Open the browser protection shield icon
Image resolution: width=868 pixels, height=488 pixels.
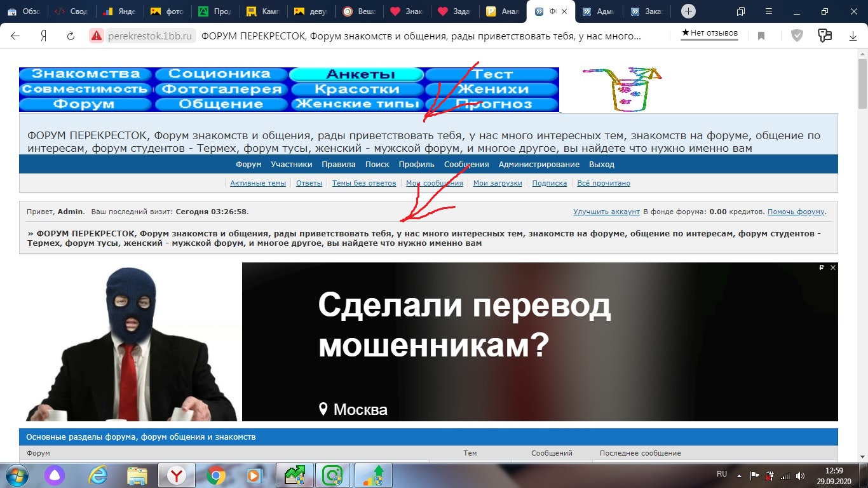(x=797, y=36)
